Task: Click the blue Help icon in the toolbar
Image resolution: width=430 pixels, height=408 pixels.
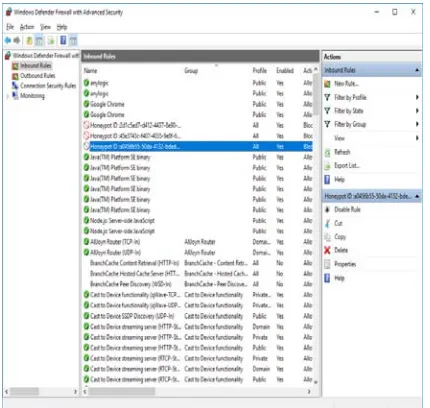Action: [x=63, y=41]
